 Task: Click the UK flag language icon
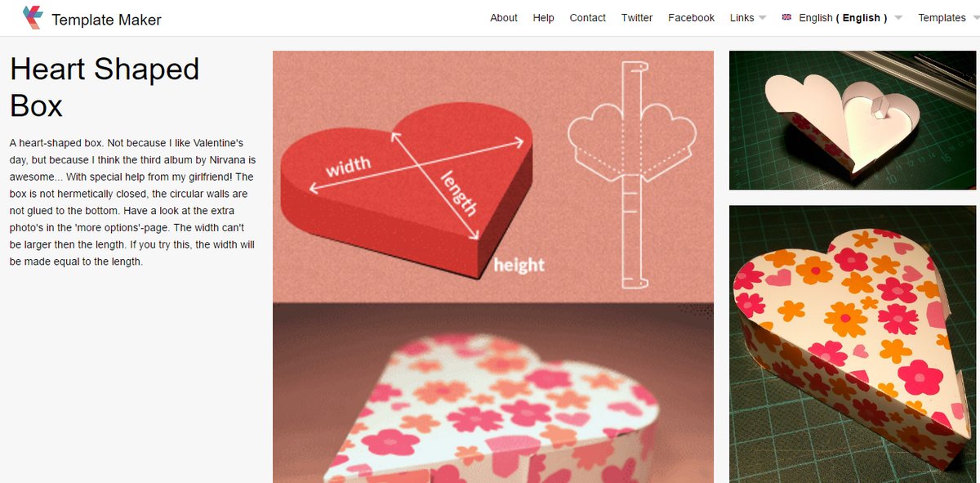tap(786, 17)
